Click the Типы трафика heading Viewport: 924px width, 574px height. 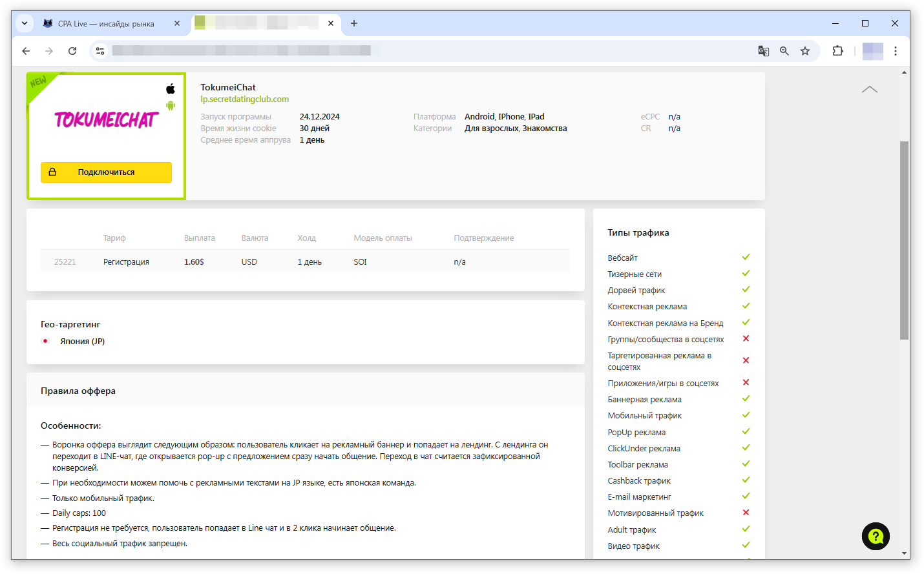638,233
